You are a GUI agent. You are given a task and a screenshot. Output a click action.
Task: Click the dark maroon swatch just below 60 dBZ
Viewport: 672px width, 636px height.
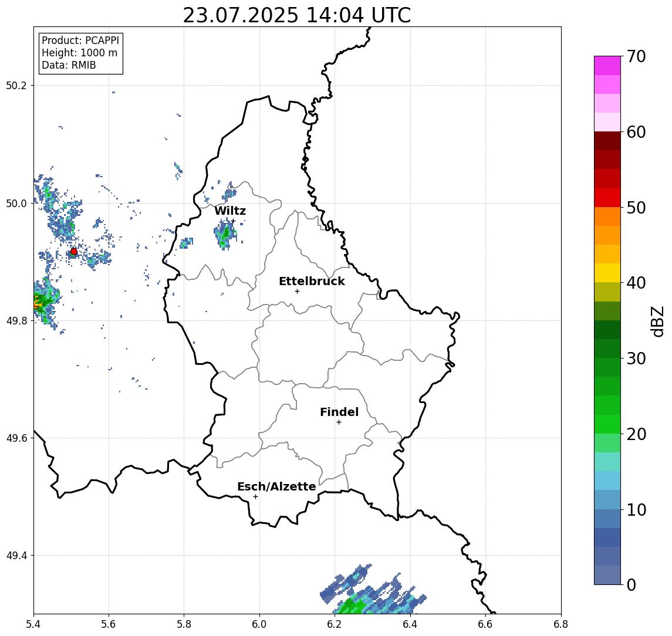pos(607,141)
